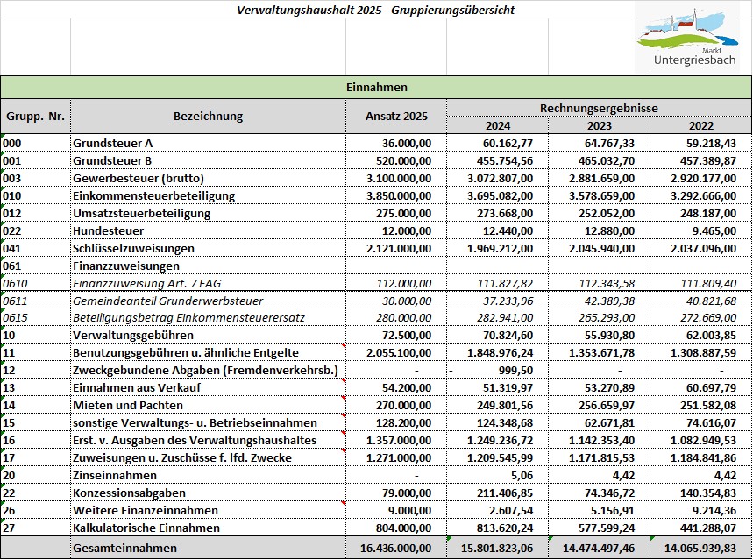Select the 'Zinseinnahmen' label
Image resolution: width=753 pixels, height=560 pixels.
115,476
